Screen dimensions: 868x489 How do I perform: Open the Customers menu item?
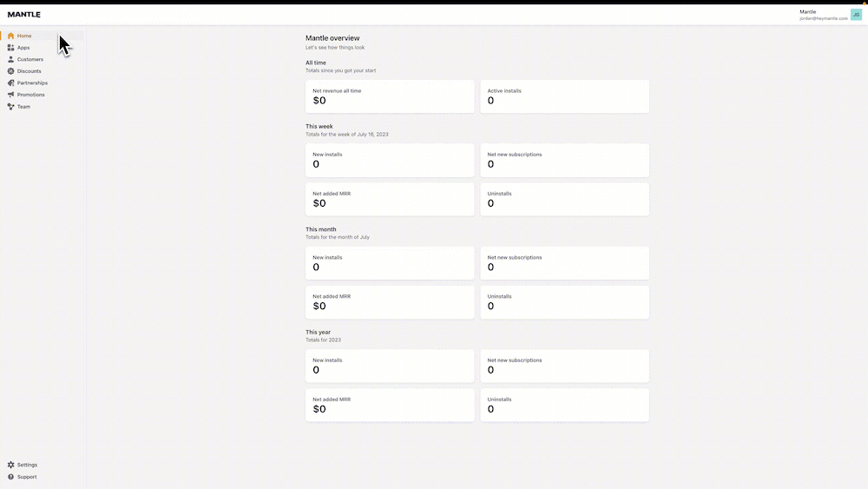(30, 59)
